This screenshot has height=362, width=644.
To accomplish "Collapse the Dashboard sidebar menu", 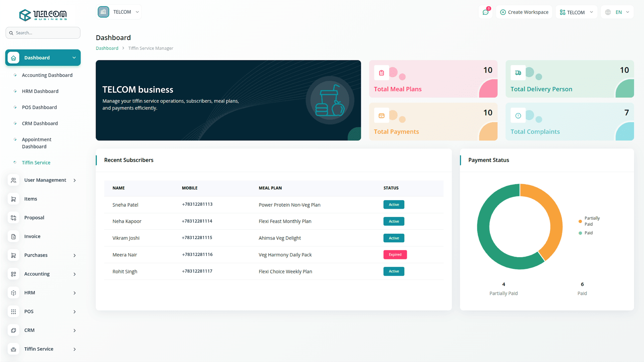I will (x=43, y=58).
